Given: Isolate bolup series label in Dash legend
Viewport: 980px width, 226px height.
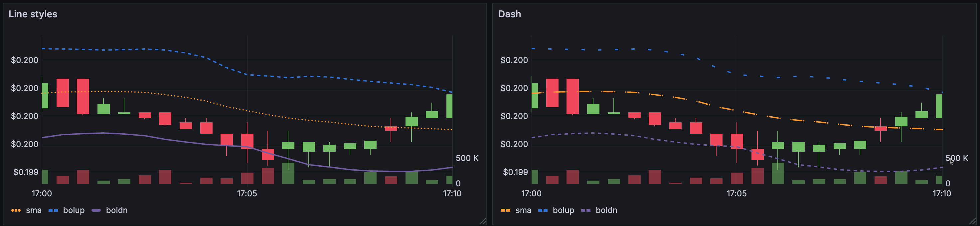Looking at the screenshot, I should coord(564,210).
